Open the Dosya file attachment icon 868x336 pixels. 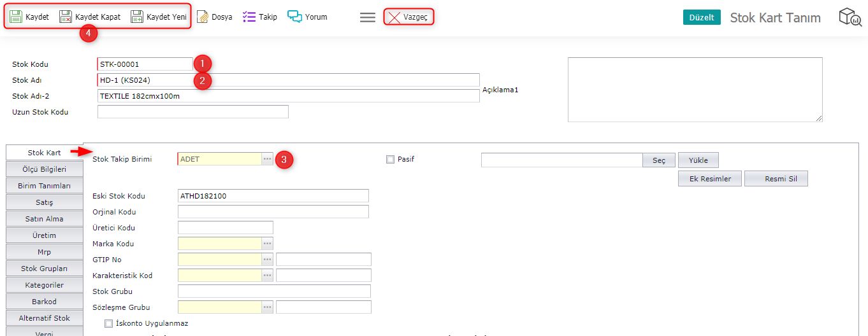pyautogui.click(x=203, y=17)
